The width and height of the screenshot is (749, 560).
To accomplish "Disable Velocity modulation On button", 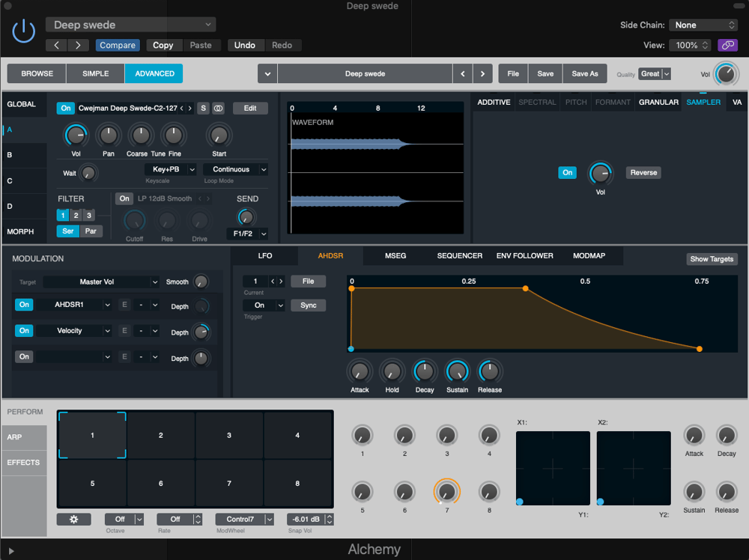I will (x=24, y=330).
